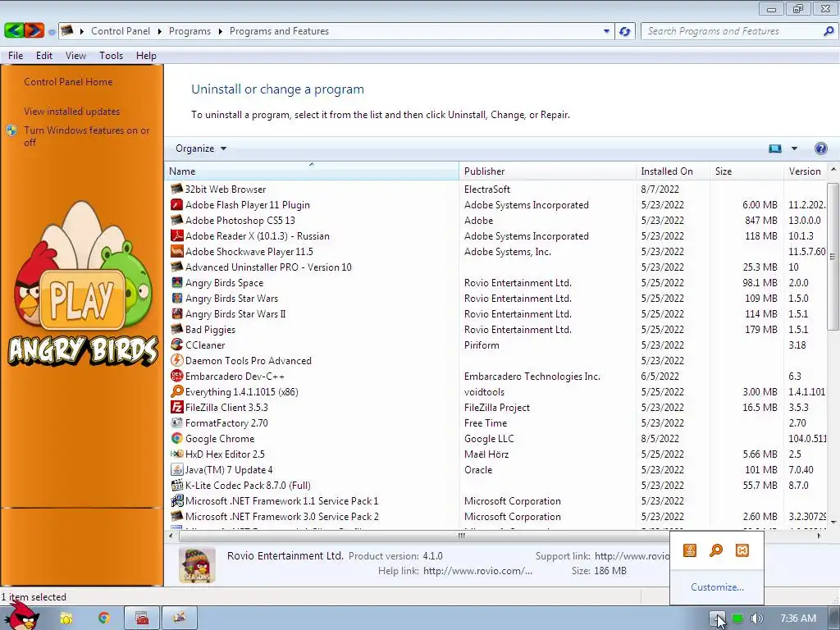840x630 pixels.
Task: Open Chrome from the taskbar
Action: (104, 618)
